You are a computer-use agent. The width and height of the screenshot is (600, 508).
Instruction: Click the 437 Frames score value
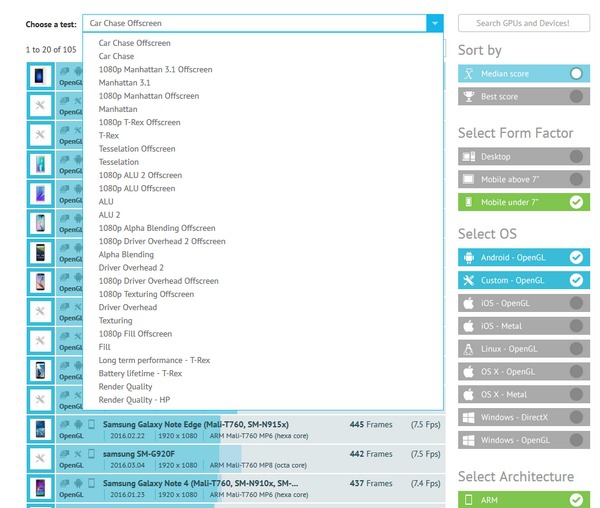[371, 484]
